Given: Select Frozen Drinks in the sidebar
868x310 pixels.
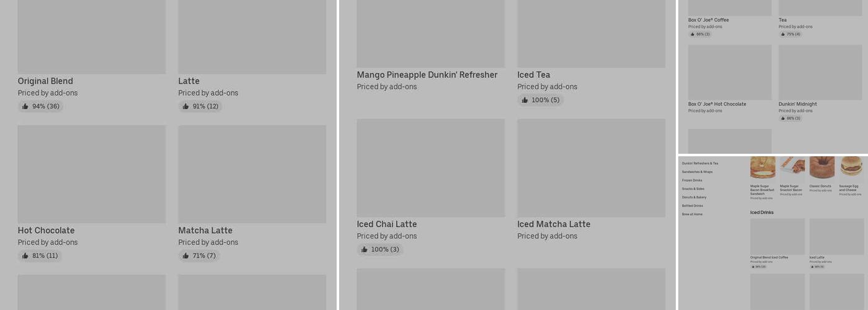Looking at the screenshot, I should click(692, 180).
